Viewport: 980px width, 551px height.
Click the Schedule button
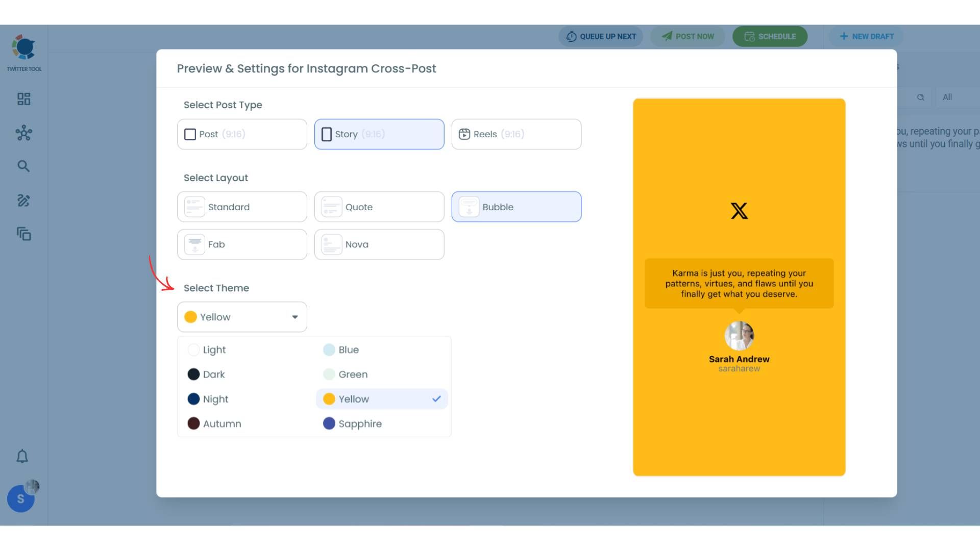pos(770,36)
